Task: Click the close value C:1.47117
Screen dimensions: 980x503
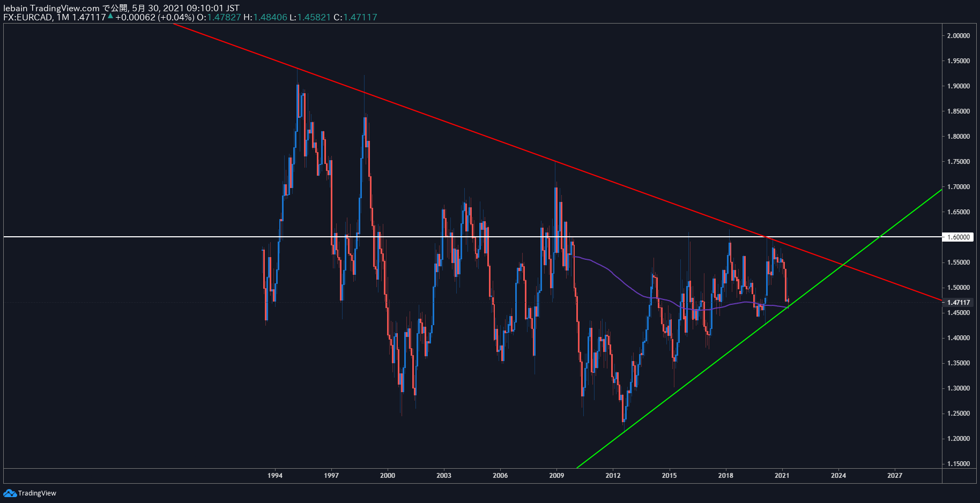Action: coord(355,17)
